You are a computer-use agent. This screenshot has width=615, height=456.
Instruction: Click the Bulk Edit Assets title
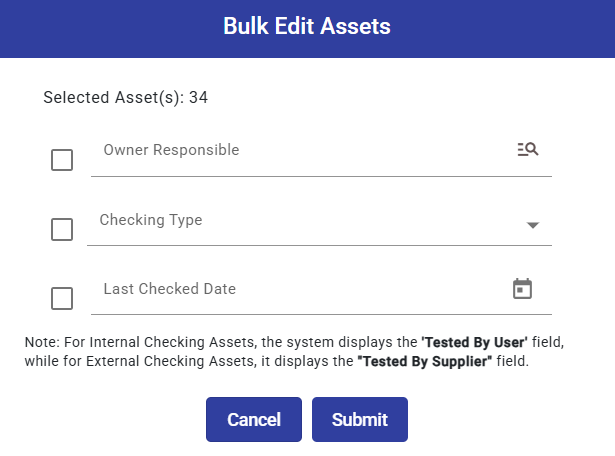click(x=307, y=27)
